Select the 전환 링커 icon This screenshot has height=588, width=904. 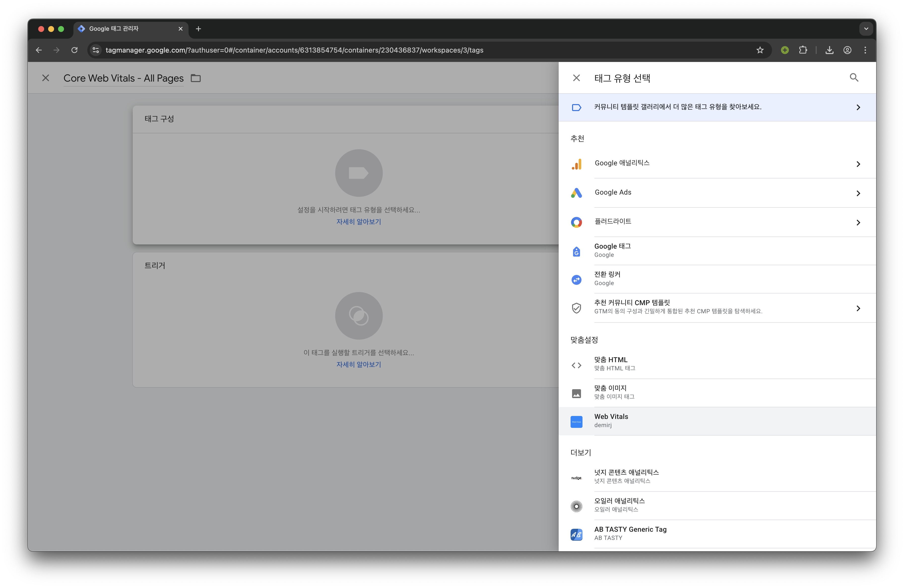coord(576,279)
